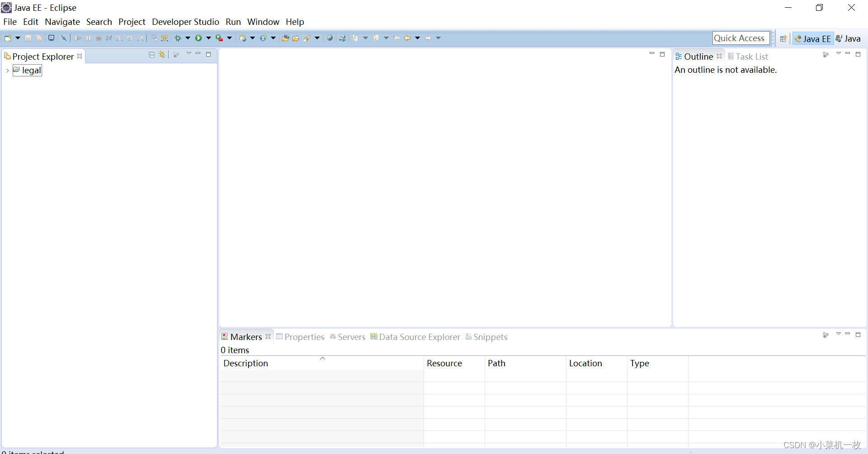Click the green Run button icon
This screenshot has width=868, height=454.
point(198,38)
